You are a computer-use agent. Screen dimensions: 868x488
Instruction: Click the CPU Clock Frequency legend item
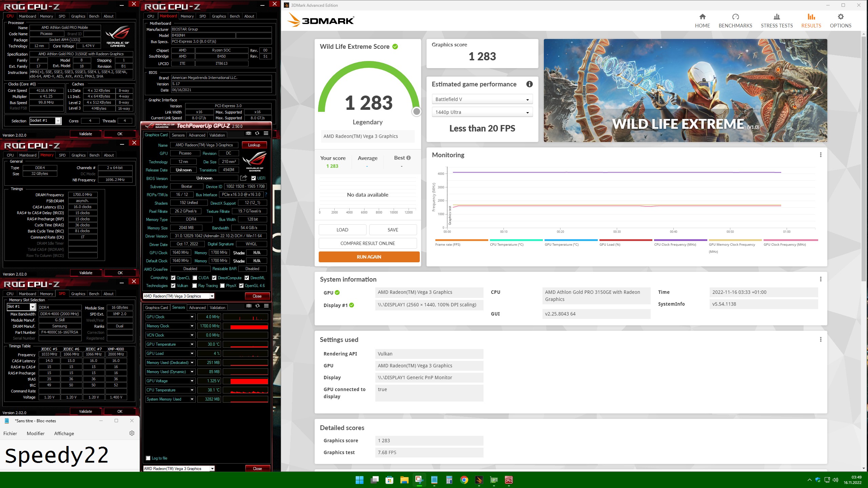pyautogui.click(x=680, y=243)
